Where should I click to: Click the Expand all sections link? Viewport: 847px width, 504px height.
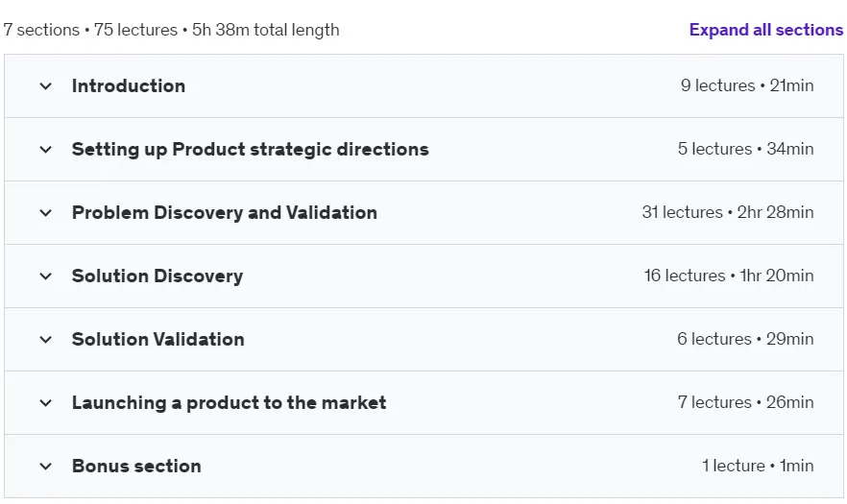click(x=766, y=30)
